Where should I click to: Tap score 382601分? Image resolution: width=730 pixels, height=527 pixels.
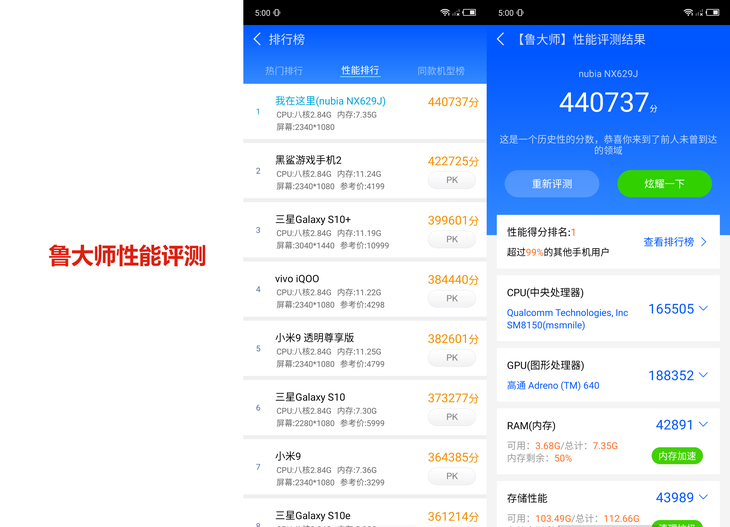[453, 339]
